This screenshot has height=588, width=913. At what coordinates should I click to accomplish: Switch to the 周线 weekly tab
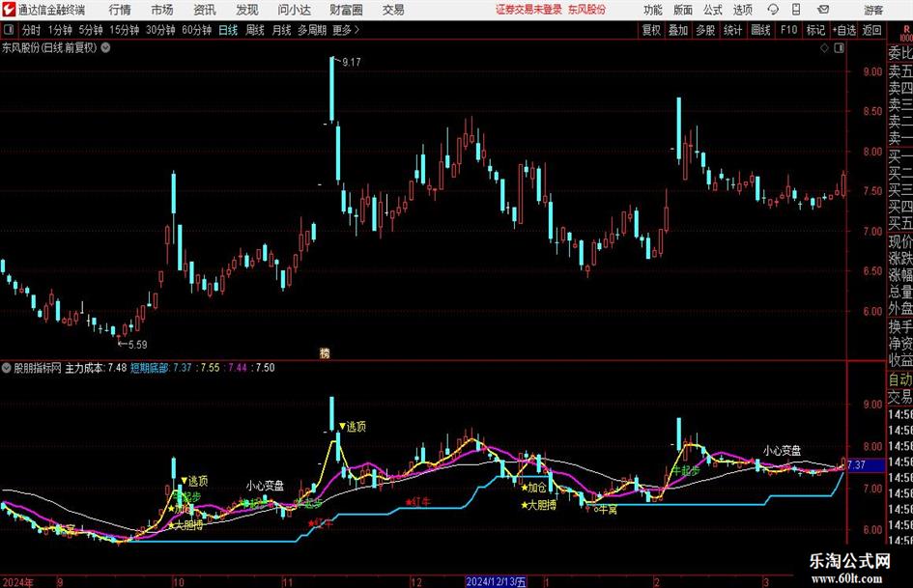point(254,30)
